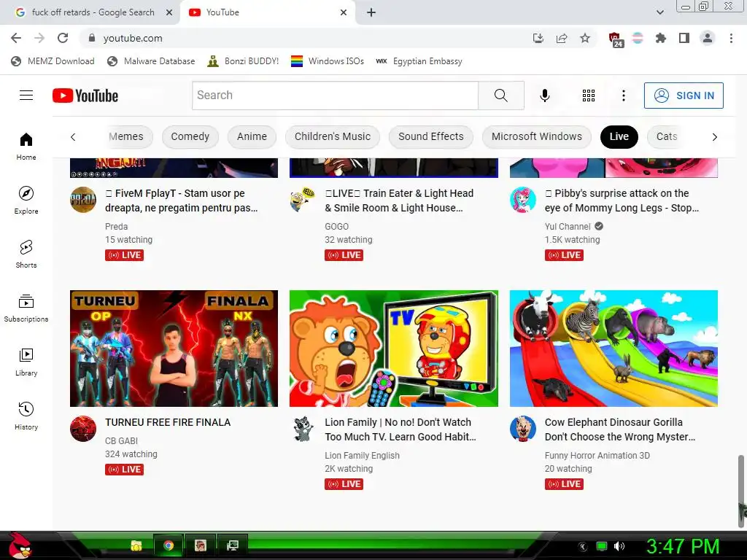Start voice search with microphone icon
This screenshot has height=560, width=747.
[x=544, y=96]
